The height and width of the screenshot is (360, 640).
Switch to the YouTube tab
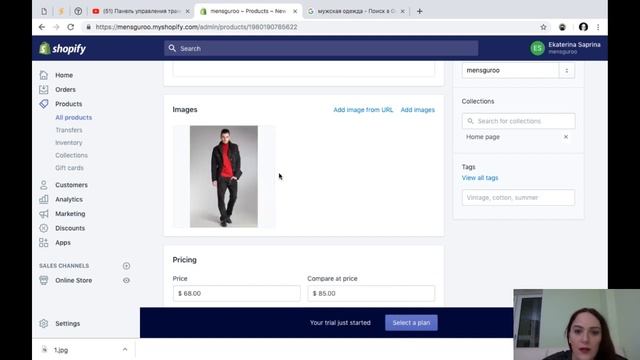click(x=141, y=11)
